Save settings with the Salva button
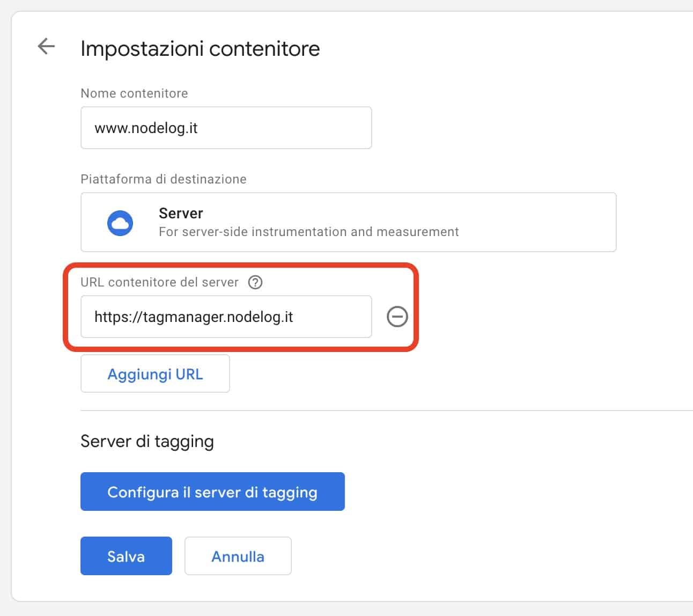Image resolution: width=693 pixels, height=616 pixels. tap(126, 556)
